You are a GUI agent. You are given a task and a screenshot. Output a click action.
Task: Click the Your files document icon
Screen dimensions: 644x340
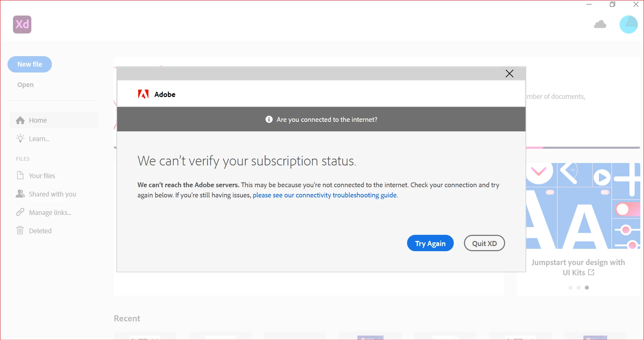click(x=20, y=175)
